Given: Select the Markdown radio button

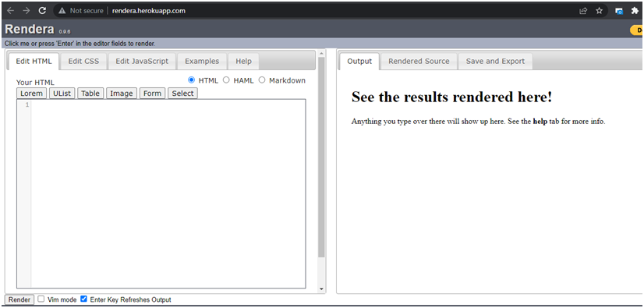Looking at the screenshot, I should [x=262, y=80].
